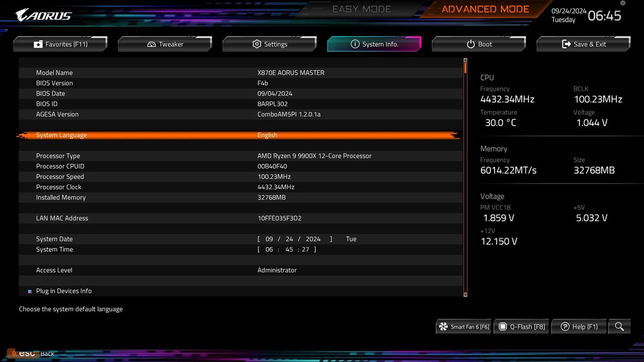Open the Settings tab
The image size is (644, 362).
point(270,44)
